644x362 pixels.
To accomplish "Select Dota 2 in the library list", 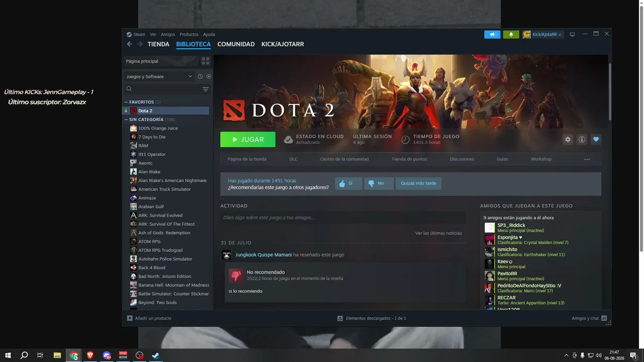I will [x=166, y=111].
